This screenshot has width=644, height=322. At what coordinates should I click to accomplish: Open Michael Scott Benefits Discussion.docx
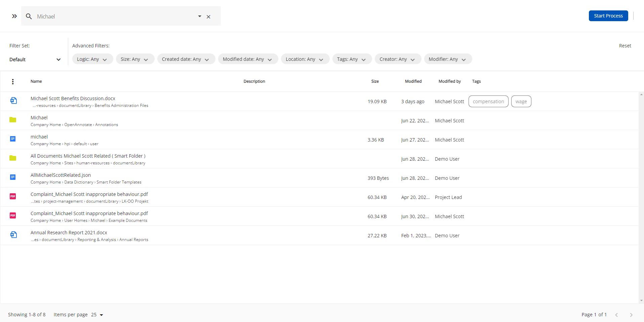click(x=73, y=98)
